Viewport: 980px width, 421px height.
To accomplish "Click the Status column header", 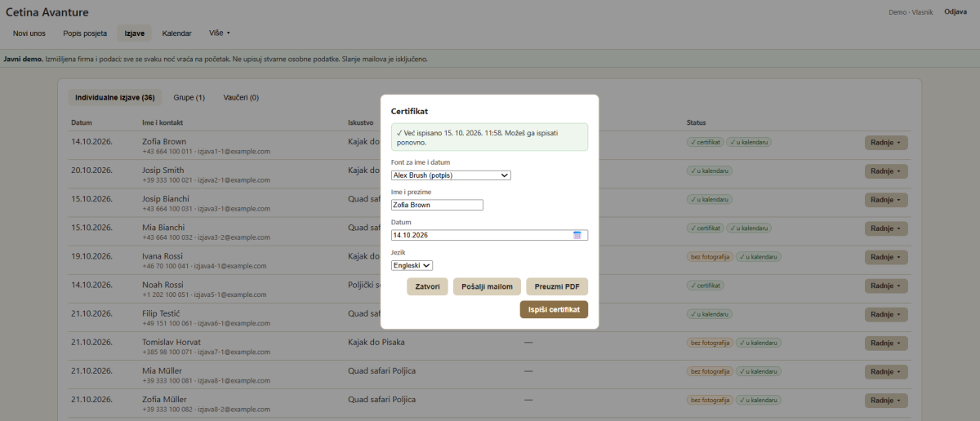I will click(696, 122).
